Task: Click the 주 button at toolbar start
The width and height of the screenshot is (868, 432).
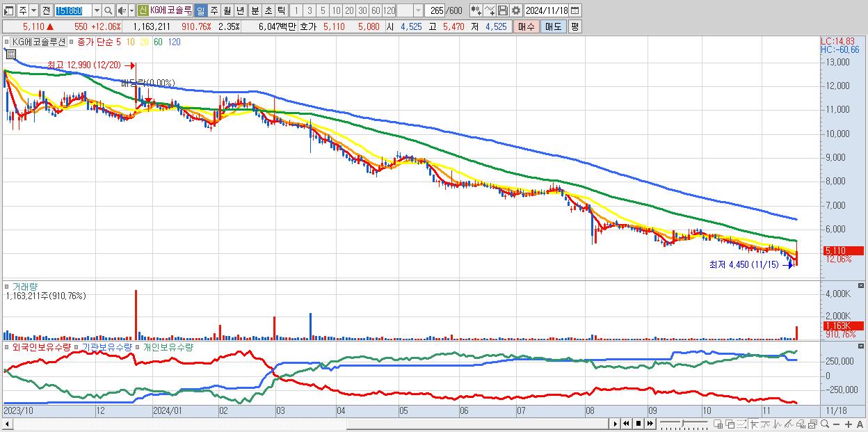Action: point(23,10)
